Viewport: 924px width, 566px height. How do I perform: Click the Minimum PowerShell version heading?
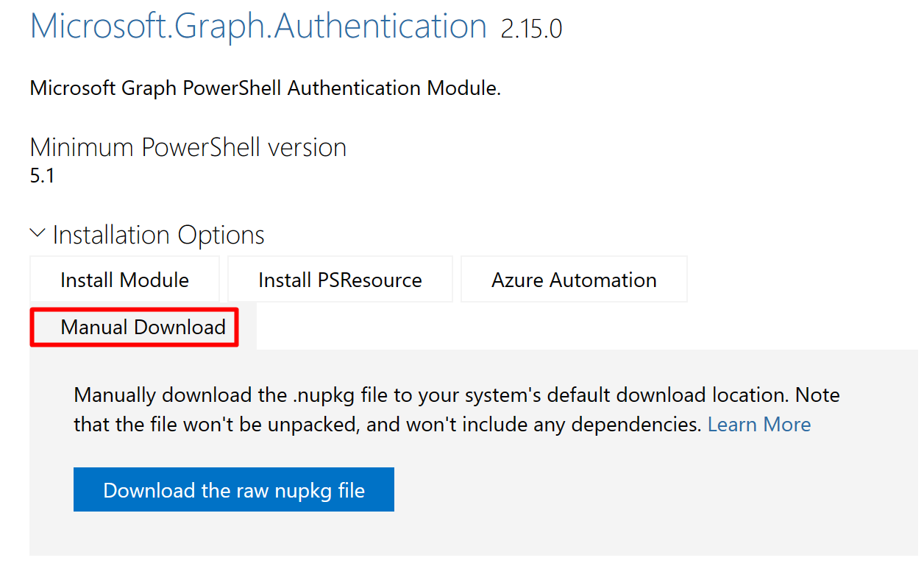[x=188, y=147]
